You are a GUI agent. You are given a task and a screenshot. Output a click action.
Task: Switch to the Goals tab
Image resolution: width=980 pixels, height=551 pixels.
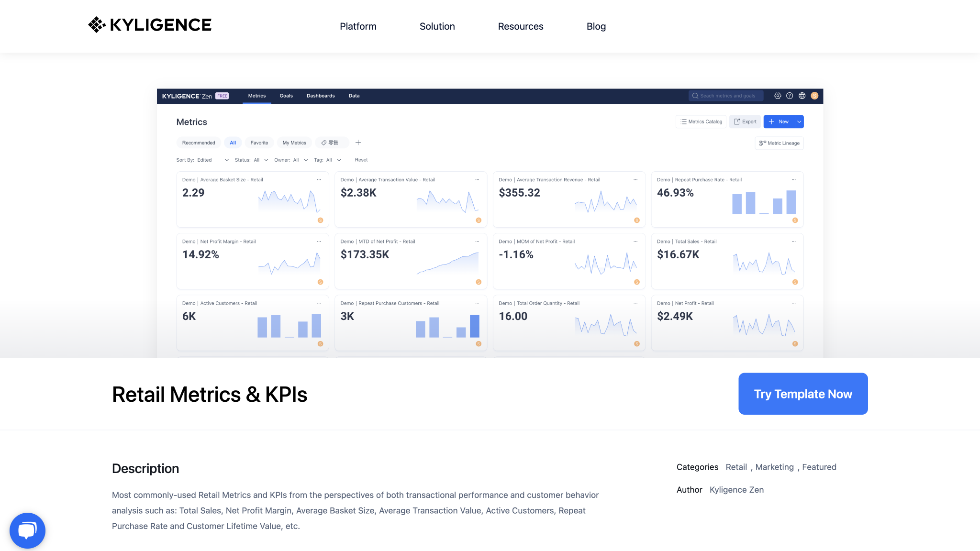[x=286, y=96]
